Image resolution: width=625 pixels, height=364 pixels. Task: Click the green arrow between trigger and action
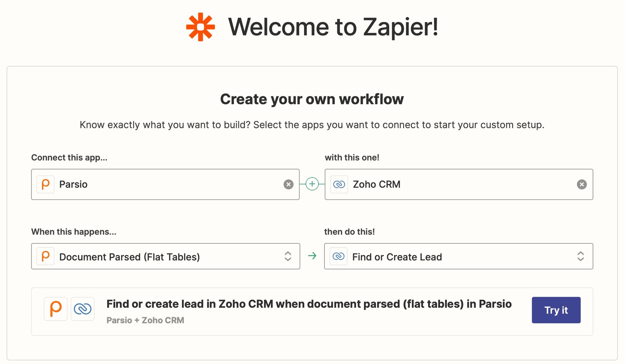312,256
